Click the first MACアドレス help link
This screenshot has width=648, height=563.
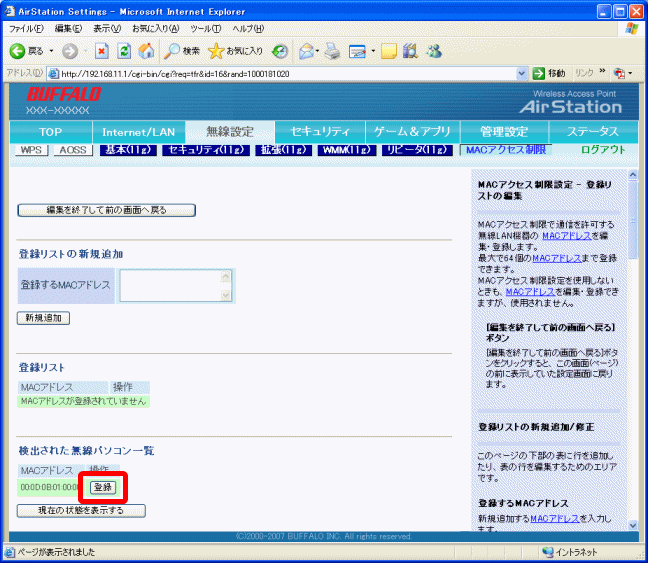coord(567,236)
